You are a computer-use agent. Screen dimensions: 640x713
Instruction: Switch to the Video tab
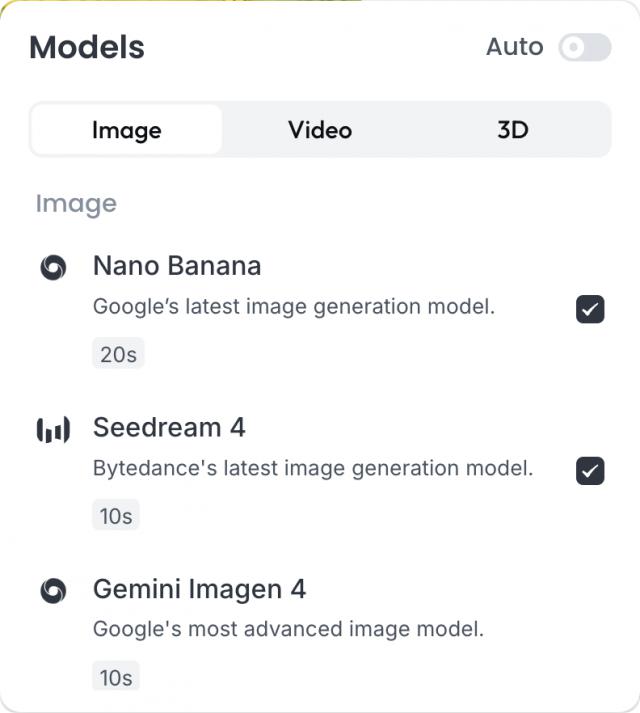320,130
